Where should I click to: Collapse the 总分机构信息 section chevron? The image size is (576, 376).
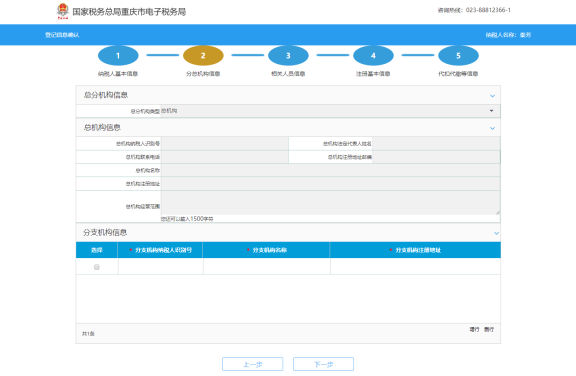pyautogui.click(x=493, y=96)
